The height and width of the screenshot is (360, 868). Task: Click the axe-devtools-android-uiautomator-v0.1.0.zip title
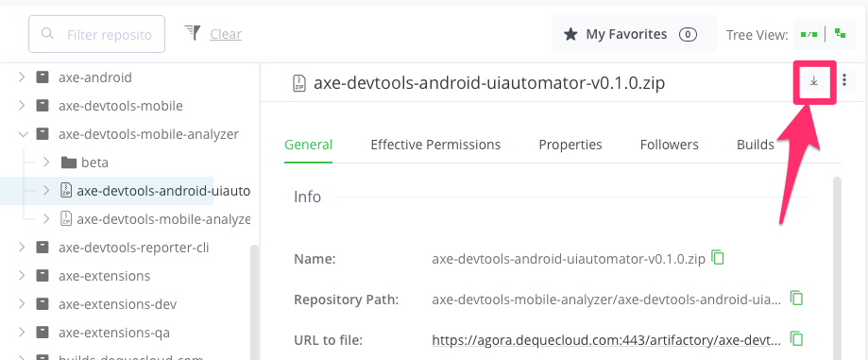click(x=489, y=83)
